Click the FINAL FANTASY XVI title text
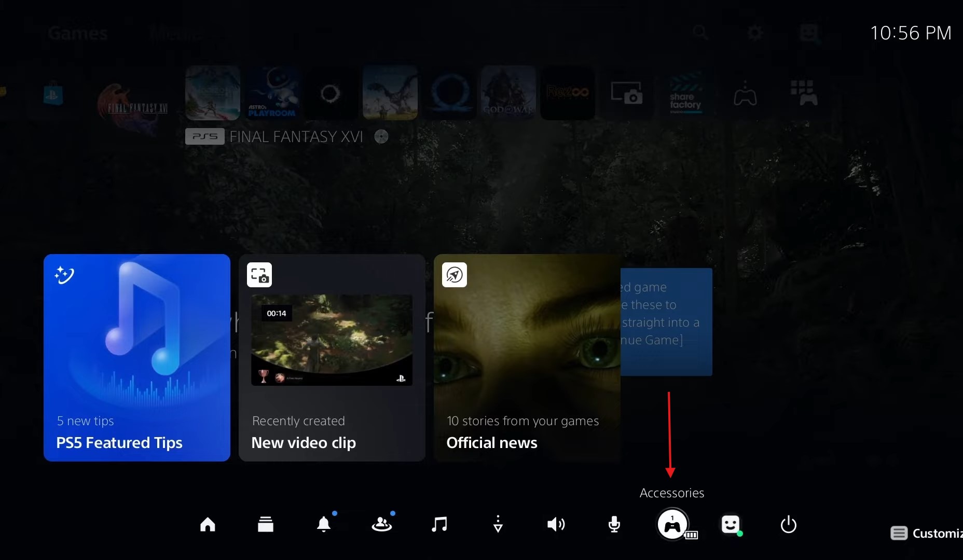This screenshot has height=560, width=963. click(296, 137)
